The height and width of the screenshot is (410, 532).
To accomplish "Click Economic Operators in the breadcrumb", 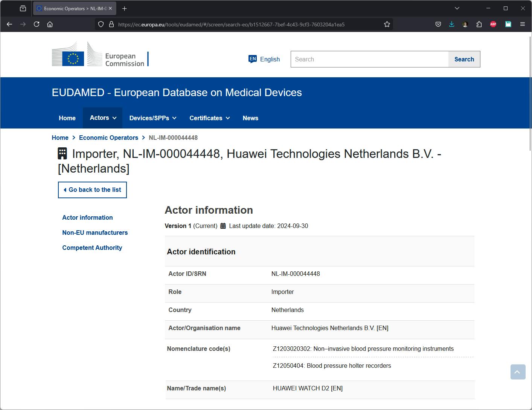I will point(108,138).
